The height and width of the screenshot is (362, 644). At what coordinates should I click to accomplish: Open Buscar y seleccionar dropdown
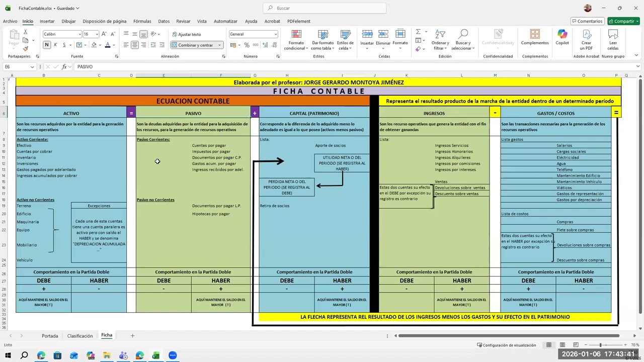(463, 40)
